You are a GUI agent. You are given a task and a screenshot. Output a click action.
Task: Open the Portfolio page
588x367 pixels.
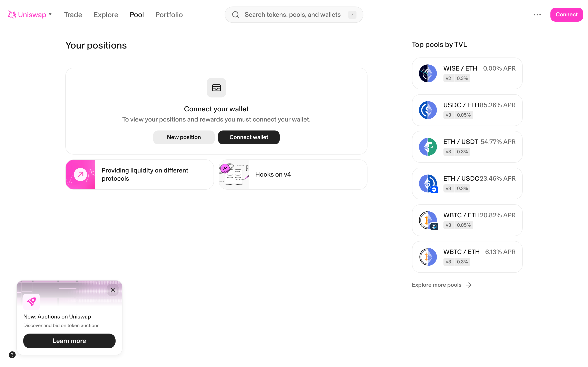click(x=169, y=14)
